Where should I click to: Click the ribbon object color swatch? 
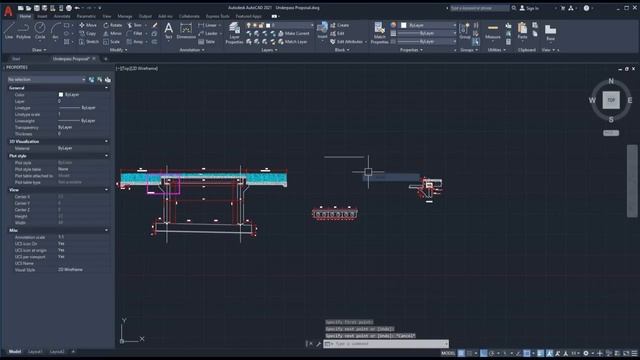(404, 25)
